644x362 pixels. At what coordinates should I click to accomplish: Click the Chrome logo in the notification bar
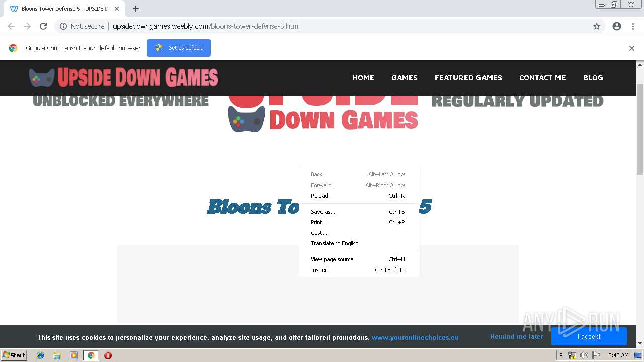(x=13, y=48)
